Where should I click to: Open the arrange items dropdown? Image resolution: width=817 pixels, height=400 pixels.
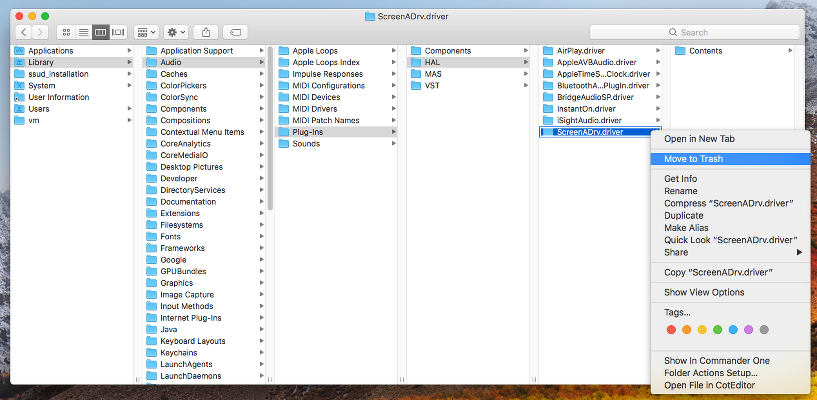[145, 32]
